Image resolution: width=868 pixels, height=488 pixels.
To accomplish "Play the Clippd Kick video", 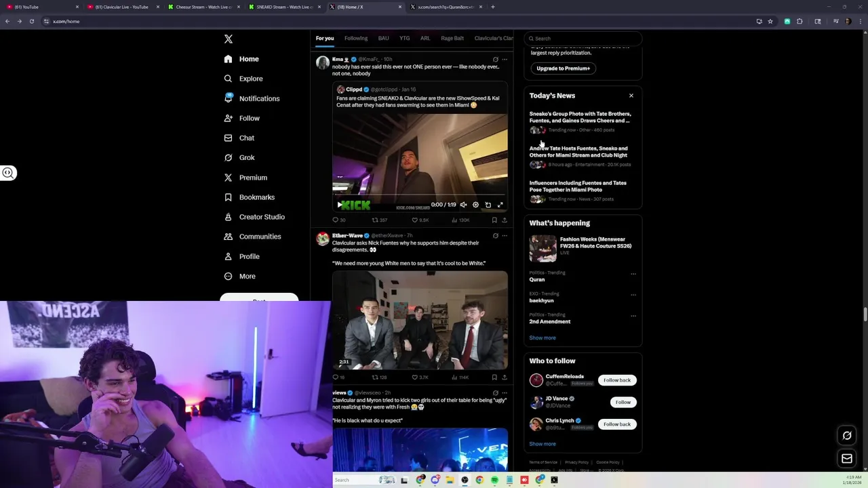I will click(340, 205).
